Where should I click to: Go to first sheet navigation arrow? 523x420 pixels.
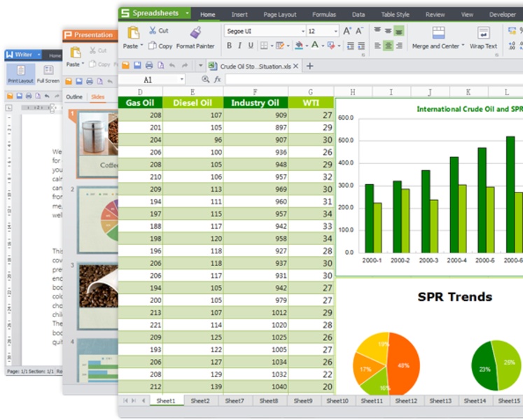[x=126, y=400]
